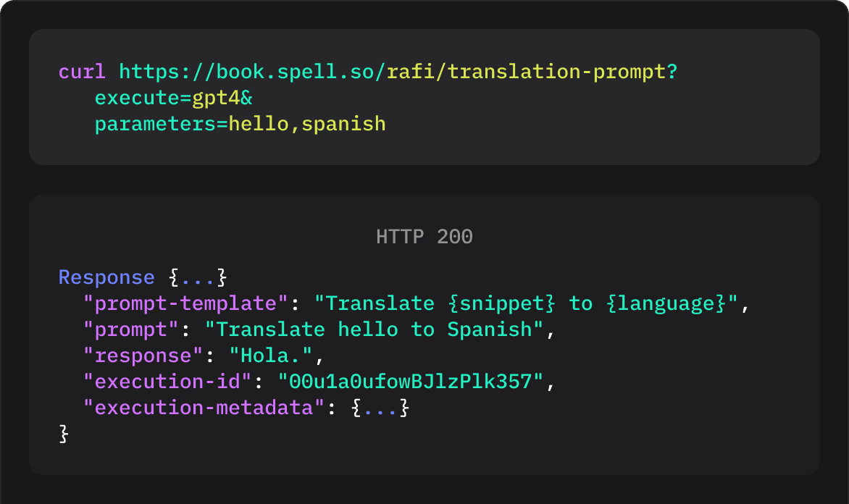The height and width of the screenshot is (504, 849).
Task: Click the HTTP 200 status label
Action: (x=424, y=237)
